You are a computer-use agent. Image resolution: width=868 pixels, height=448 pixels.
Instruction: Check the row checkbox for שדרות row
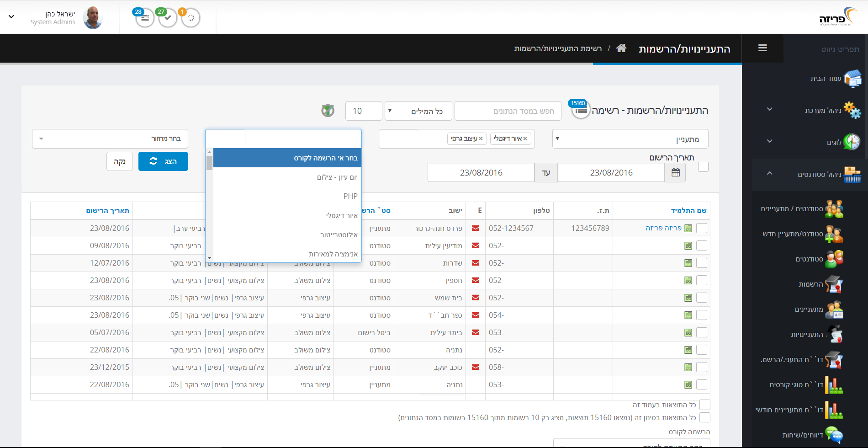click(x=702, y=263)
